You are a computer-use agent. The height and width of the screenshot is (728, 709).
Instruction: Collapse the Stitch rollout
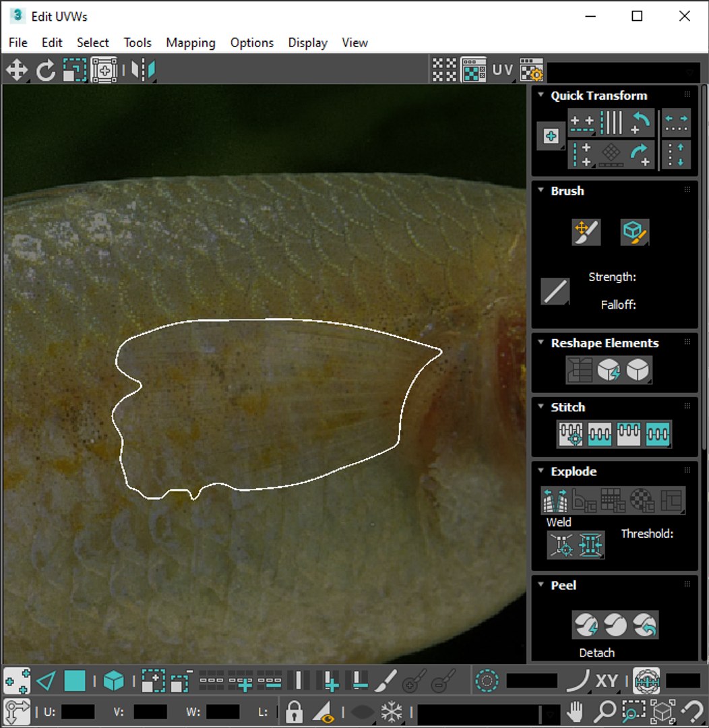pyautogui.click(x=541, y=406)
